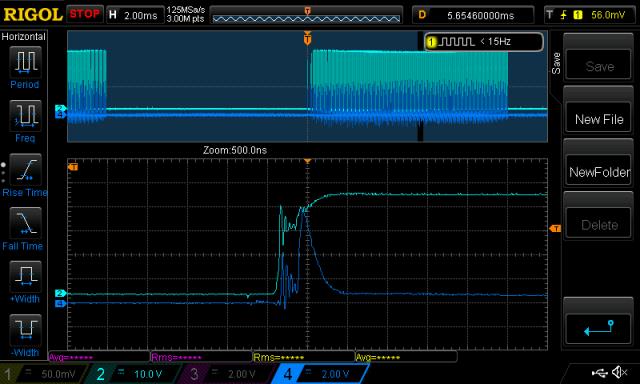Click the USB status icon
The height and width of the screenshot is (384, 640).
(x=599, y=373)
